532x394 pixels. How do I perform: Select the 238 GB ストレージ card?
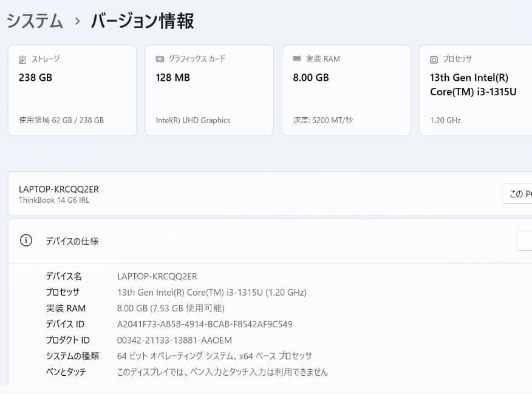(x=72, y=90)
